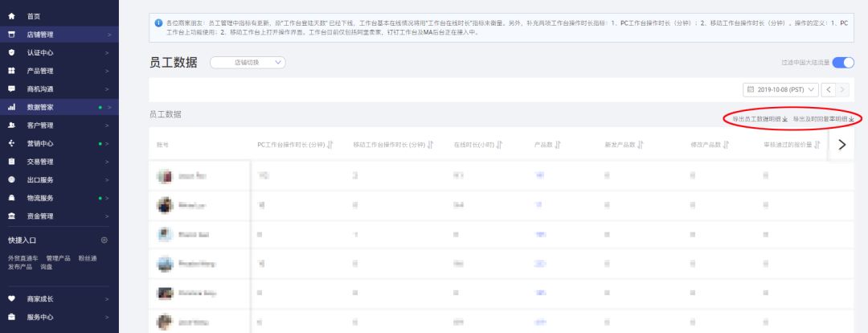Open 外贸直通车 quick link
This screenshot has height=333, width=868.
point(23,258)
